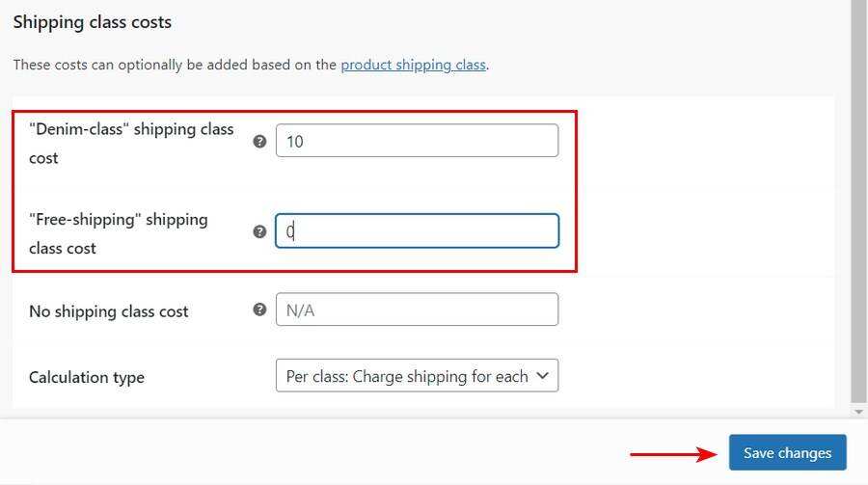Image resolution: width=868 pixels, height=485 pixels.
Task: Click the chevron in the Per class select box
Action: tap(542, 376)
